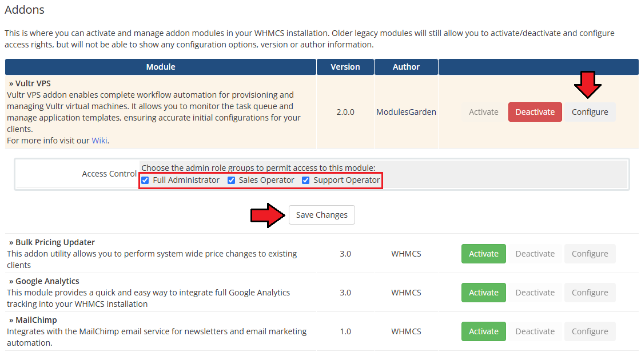Click MailChimp's 1.0 version value
This screenshot has width=641, height=364.
345,331
